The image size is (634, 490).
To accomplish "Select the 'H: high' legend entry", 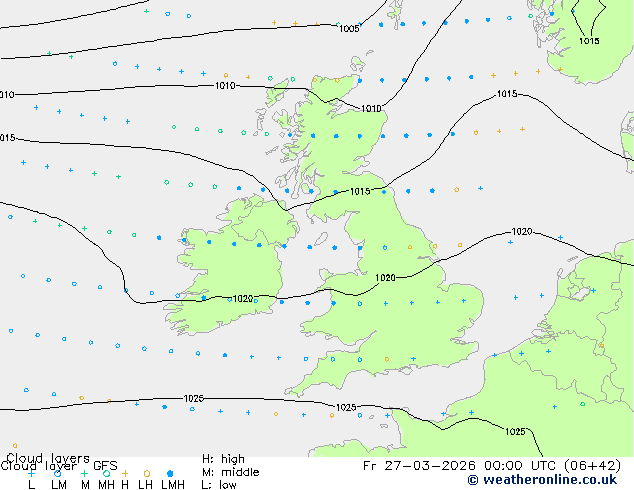I will [223, 459].
